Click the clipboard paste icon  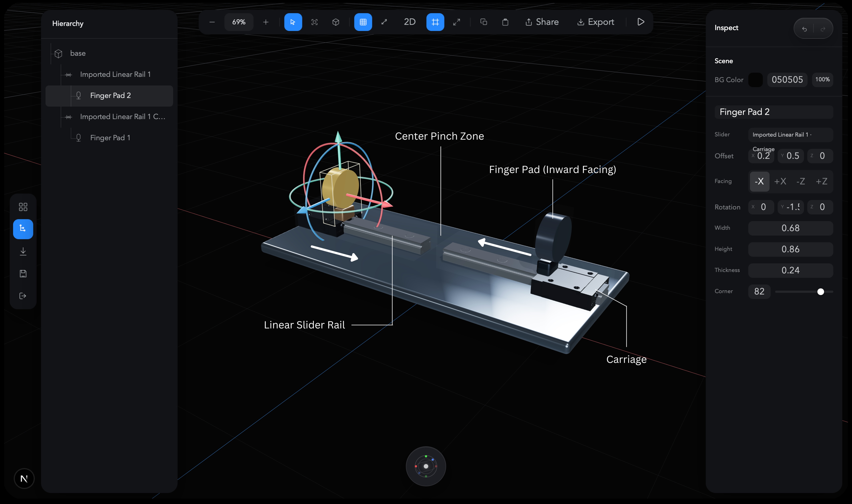pos(505,22)
